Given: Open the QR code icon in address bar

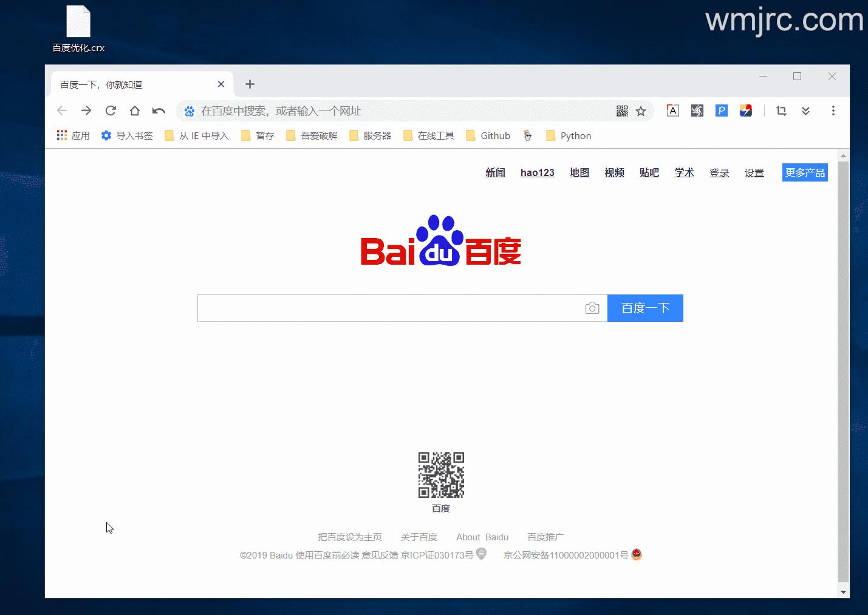Looking at the screenshot, I should click(x=622, y=111).
